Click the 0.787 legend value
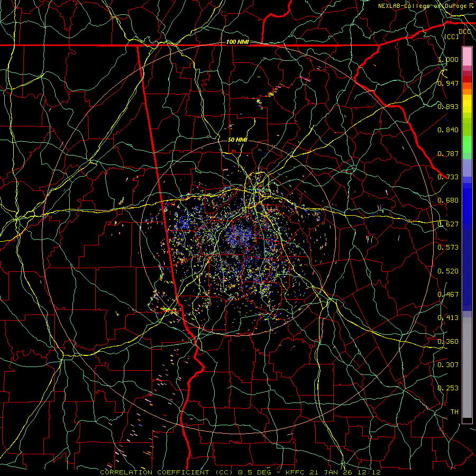The width and height of the screenshot is (476, 476). click(448, 153)
